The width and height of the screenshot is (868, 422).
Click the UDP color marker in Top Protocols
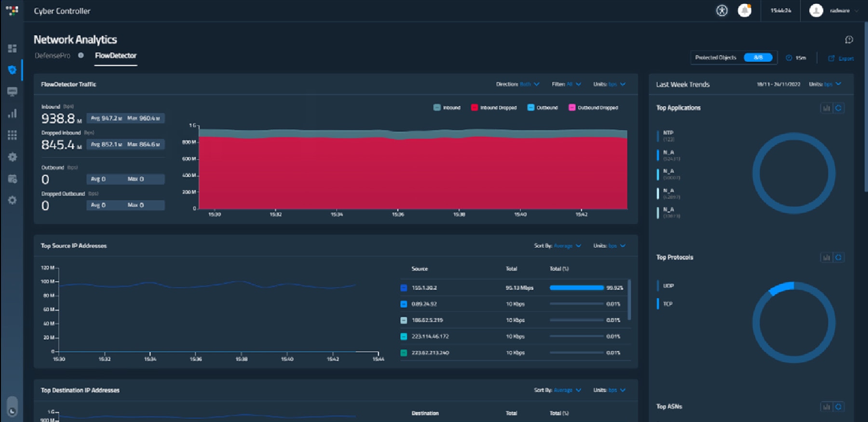[658, 286]
